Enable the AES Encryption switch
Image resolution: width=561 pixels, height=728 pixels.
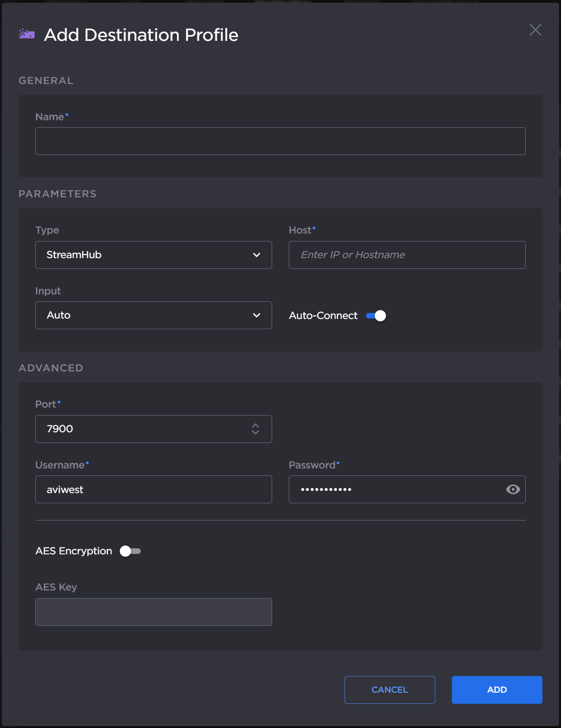click(x=130, y=551)
